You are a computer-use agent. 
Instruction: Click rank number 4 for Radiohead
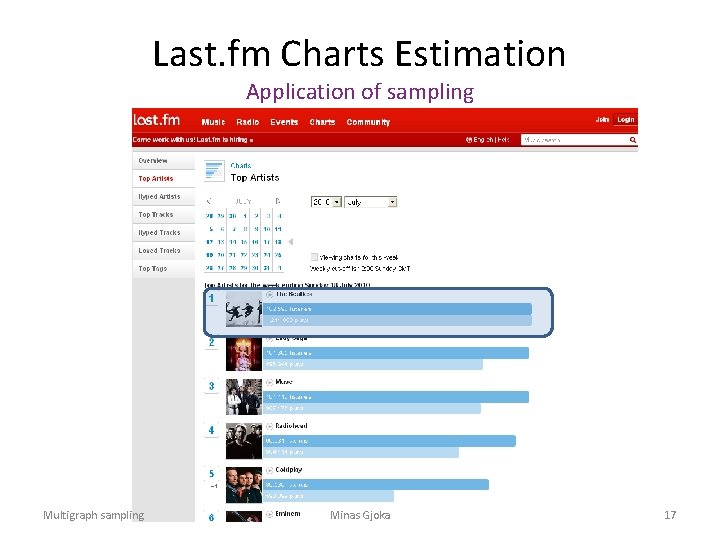coord(211,430)
